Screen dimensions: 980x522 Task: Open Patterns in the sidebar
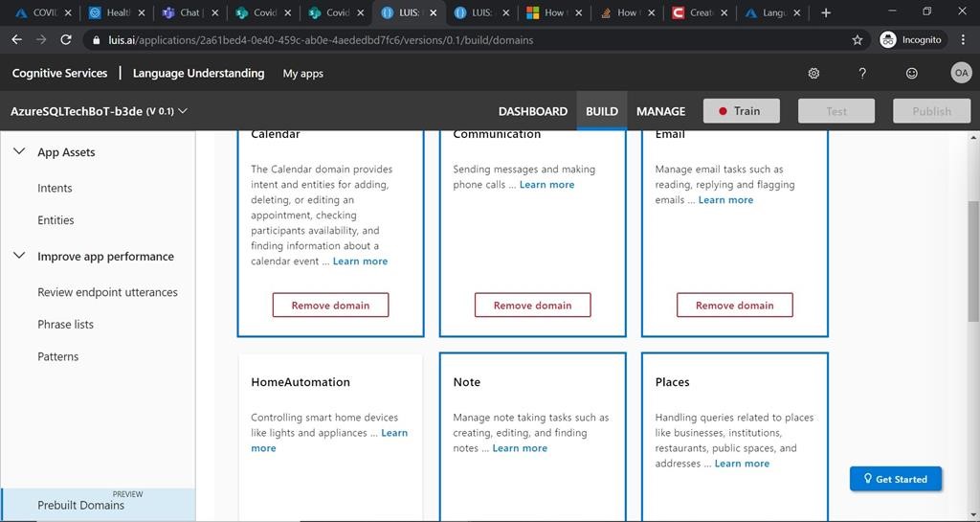pyautogui.click(x=57, y=357)
